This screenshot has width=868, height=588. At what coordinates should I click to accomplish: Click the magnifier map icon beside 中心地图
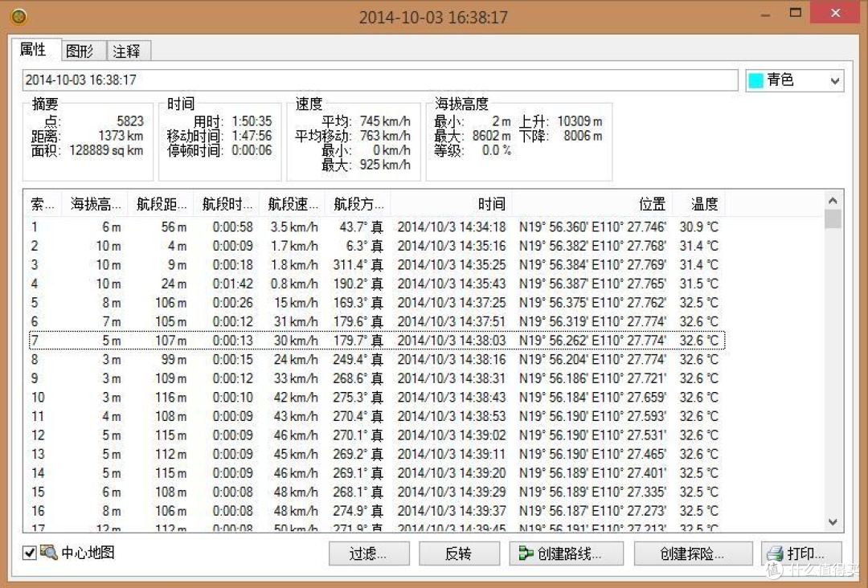click(49, 552)
